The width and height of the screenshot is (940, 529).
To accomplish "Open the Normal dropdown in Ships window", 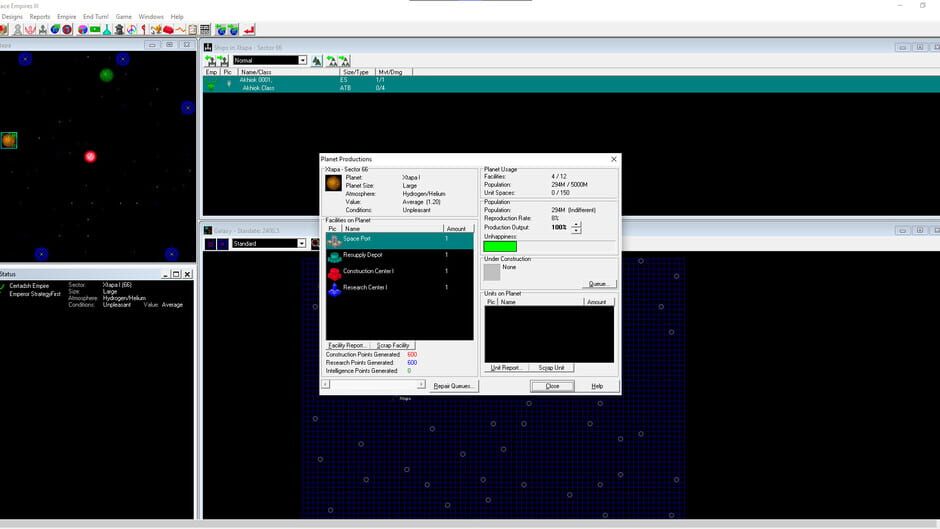I will pyautogui.click(x=301, y=60).
